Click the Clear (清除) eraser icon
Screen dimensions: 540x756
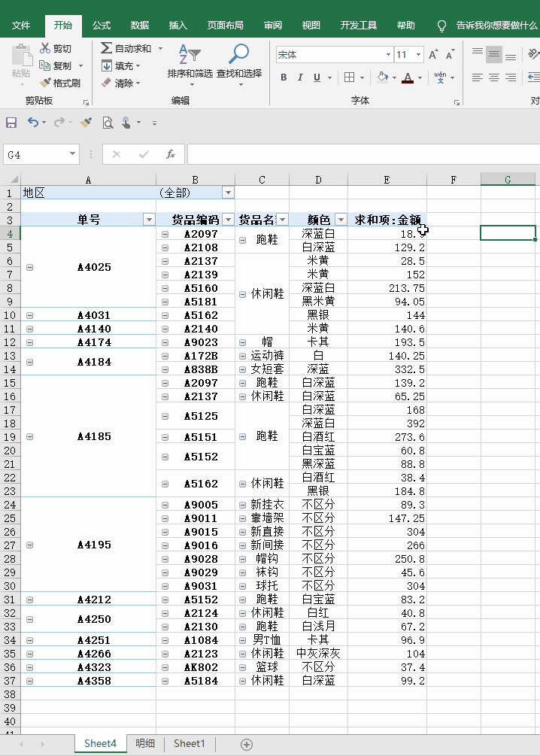tap(107, 83)
